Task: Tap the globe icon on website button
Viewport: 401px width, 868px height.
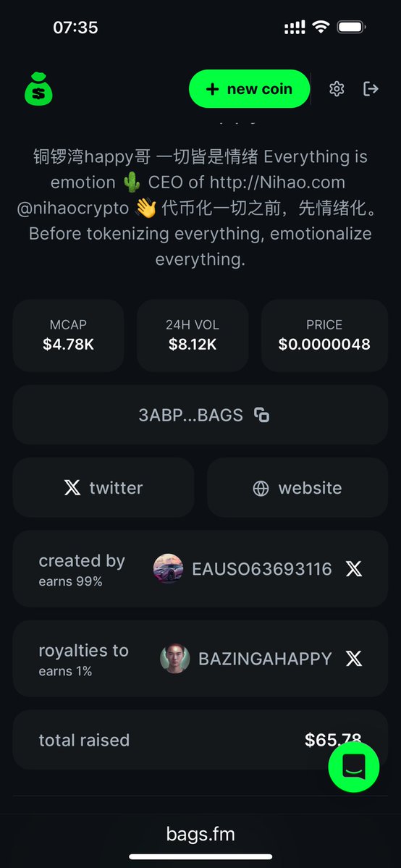Action: tap(261, 488)
